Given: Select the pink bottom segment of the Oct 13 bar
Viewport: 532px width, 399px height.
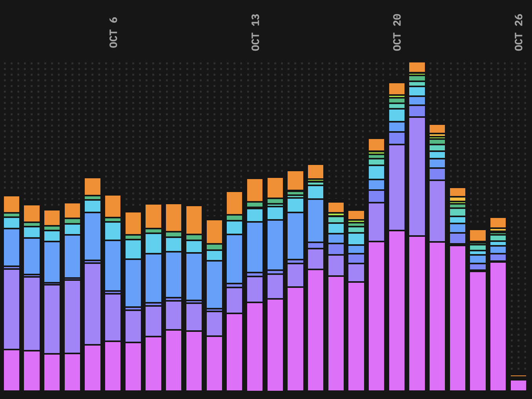Looking at the screenshot, I should click(255, 347).
